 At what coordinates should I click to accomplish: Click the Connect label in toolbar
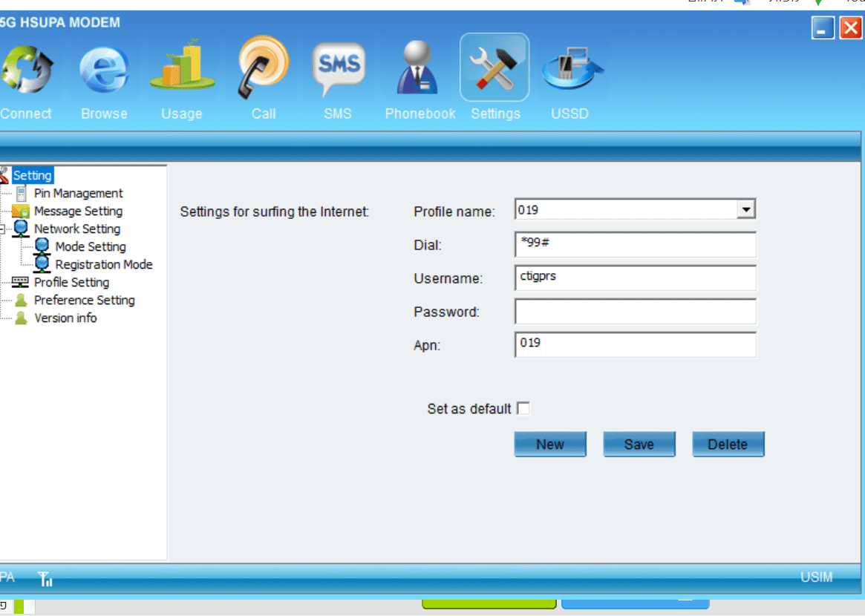25,114
